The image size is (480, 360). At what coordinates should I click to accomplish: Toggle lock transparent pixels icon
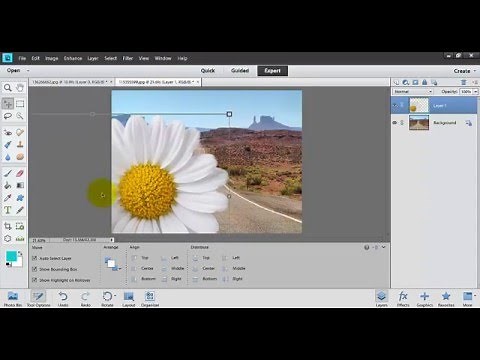point(434,82)
